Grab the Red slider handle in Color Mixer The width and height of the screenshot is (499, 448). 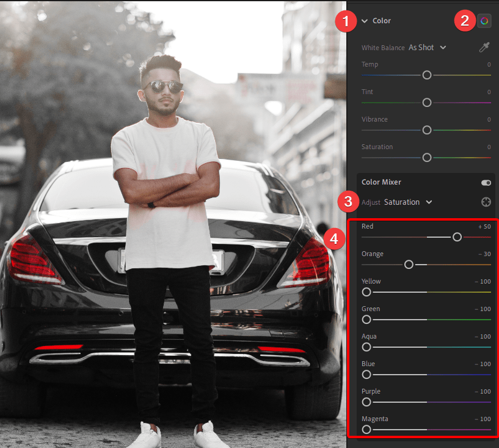click(x=457, y=237)
